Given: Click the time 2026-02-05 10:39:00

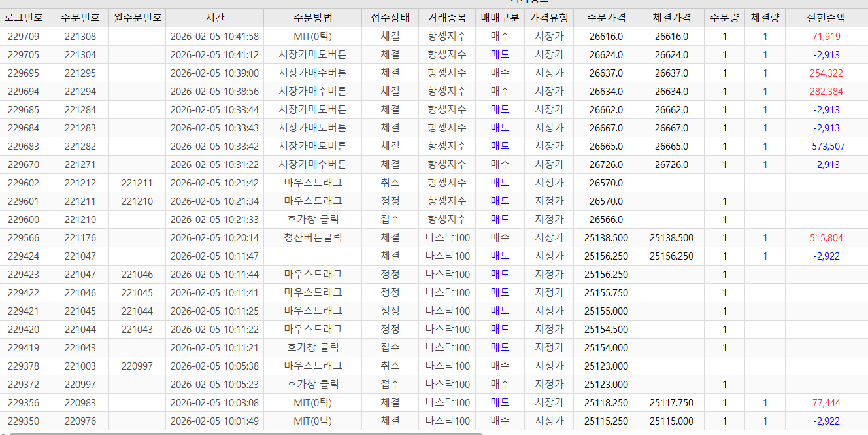Looking at the screenshot, I should tap(214, 73).
